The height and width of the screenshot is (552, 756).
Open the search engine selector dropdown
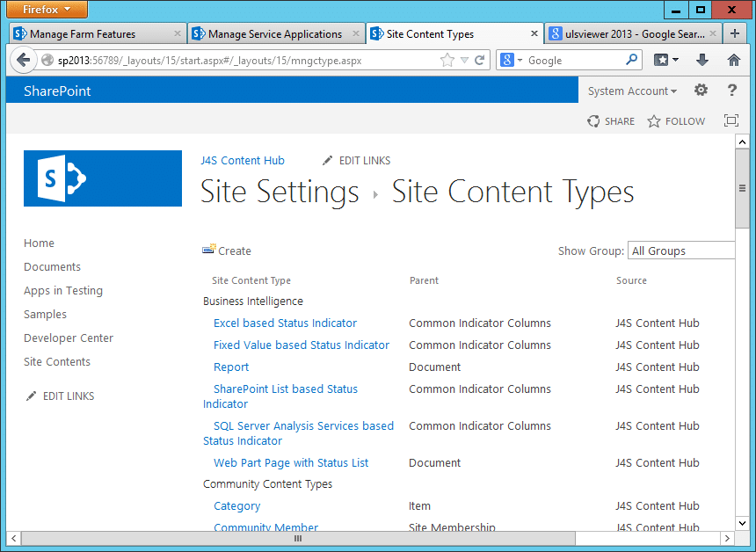click(520, 61)
